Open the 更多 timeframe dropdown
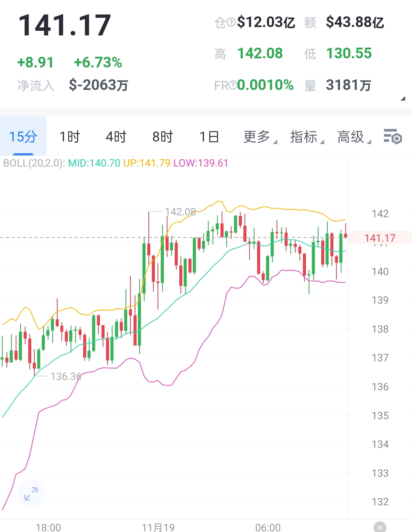The width and height of the screenshot is (412, 532). click(x=256, y=137)
